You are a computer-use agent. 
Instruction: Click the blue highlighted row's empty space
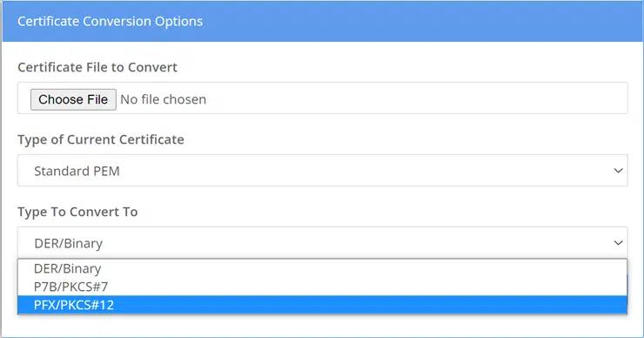[x=370, y=305]
